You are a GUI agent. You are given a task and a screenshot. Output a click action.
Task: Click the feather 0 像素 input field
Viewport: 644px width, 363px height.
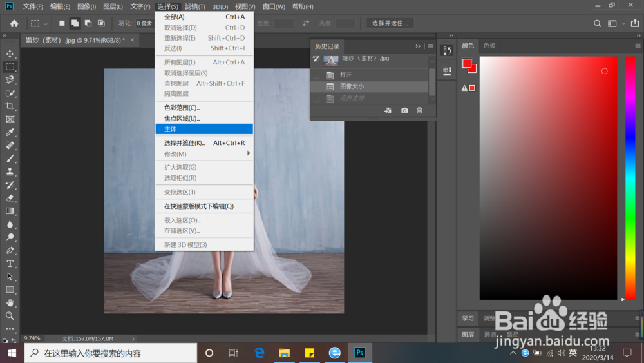[x=144, y=23]
